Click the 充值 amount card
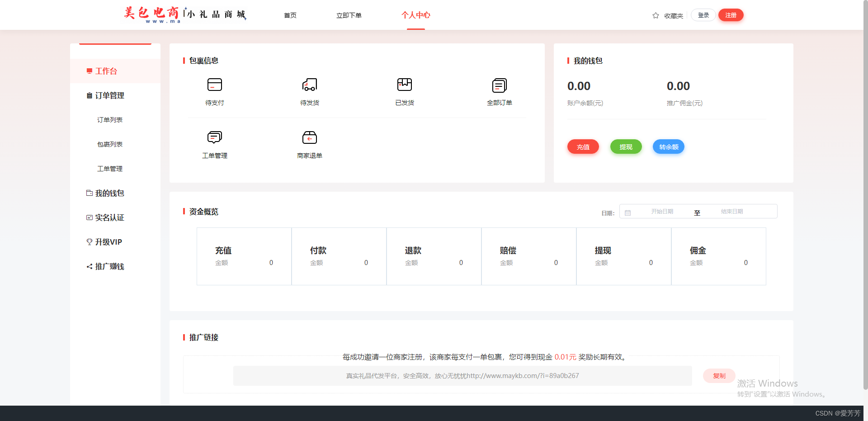Screen dimensions: 868x421 (x=244, y=256)
